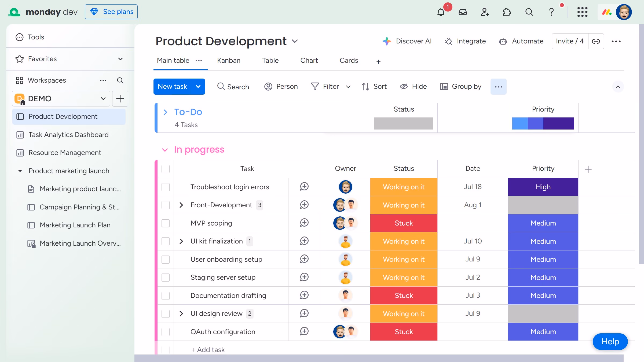Change High priority of Troubleshoot login errors
The width and height of the screenshot is (644, 362).
(543, 187)
